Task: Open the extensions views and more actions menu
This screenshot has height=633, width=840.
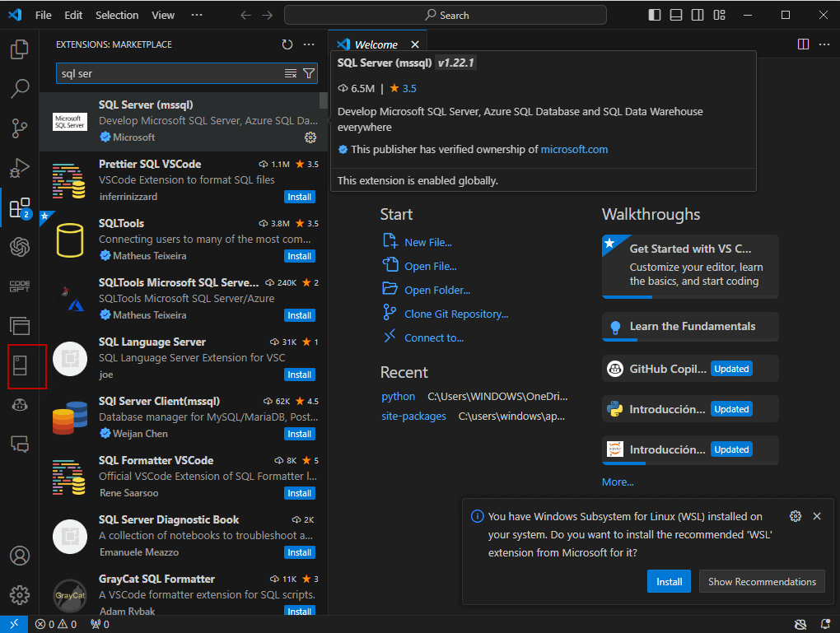Action: coord(309,44)
